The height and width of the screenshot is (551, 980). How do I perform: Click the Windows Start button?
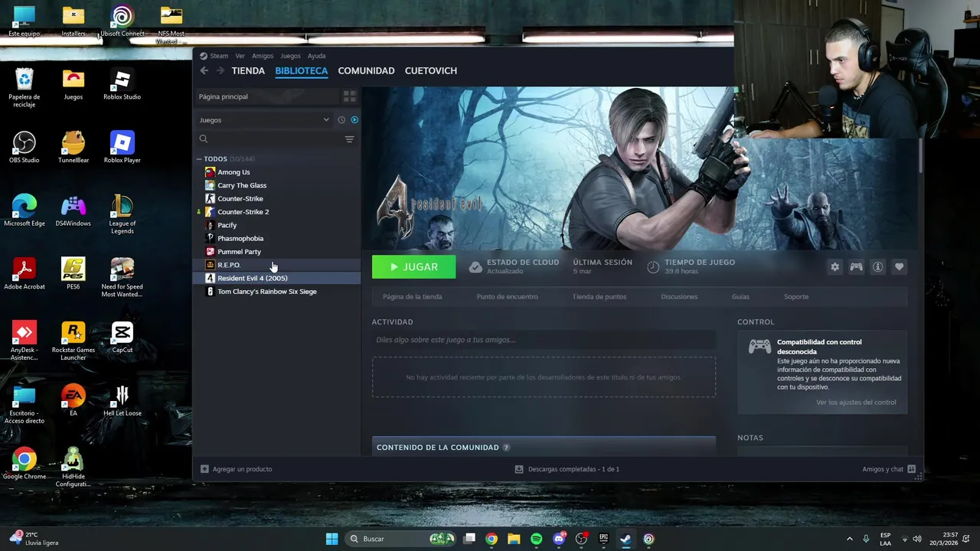332,539
